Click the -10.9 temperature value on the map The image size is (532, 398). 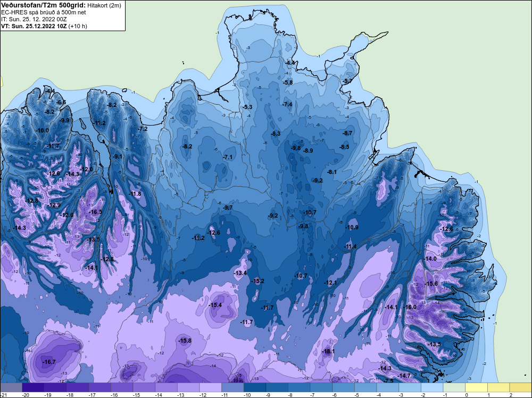coord(352,227)
